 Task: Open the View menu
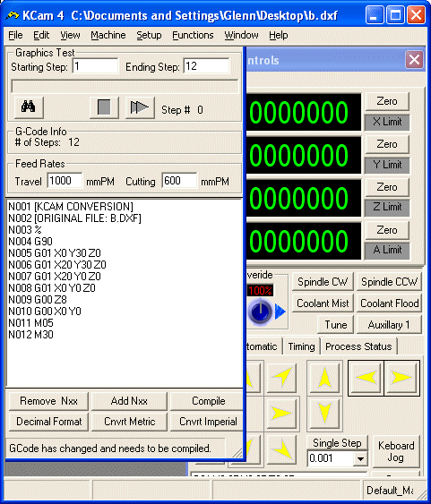pos(70,35)
